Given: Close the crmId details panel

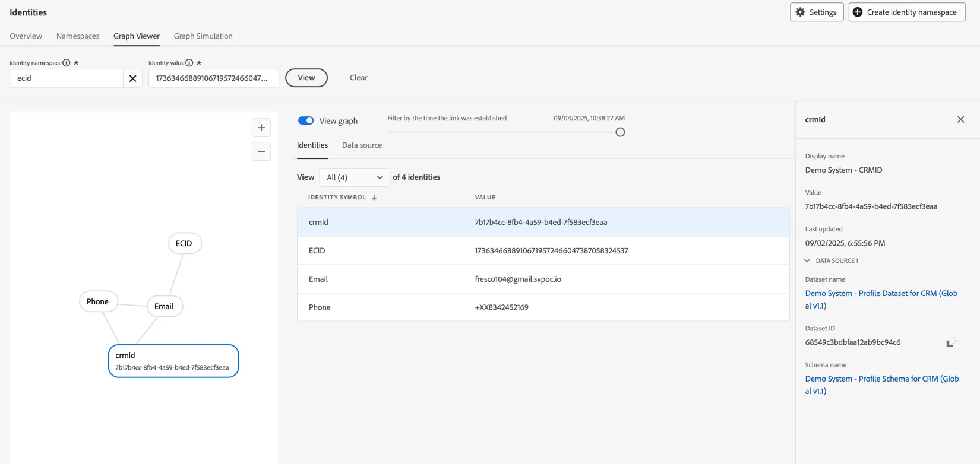Looking at the screenshot, I should pyautogui.click(x=960, y=119).
